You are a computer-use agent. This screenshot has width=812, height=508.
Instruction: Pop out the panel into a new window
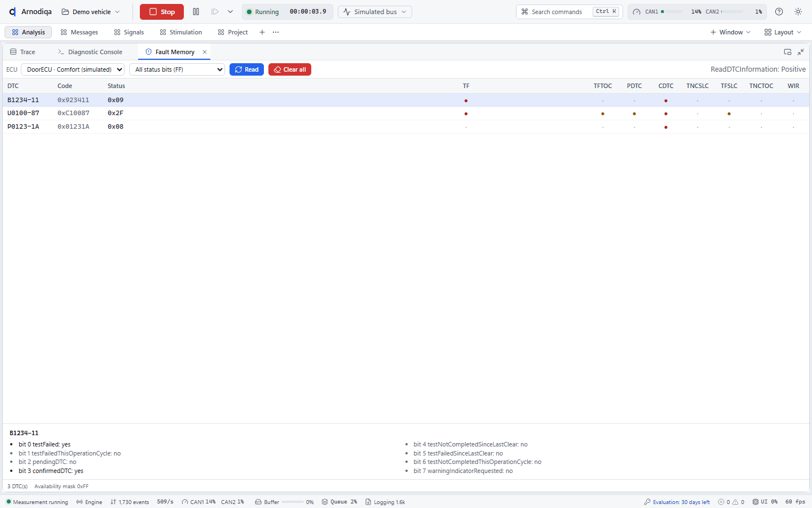coord(788,52)
